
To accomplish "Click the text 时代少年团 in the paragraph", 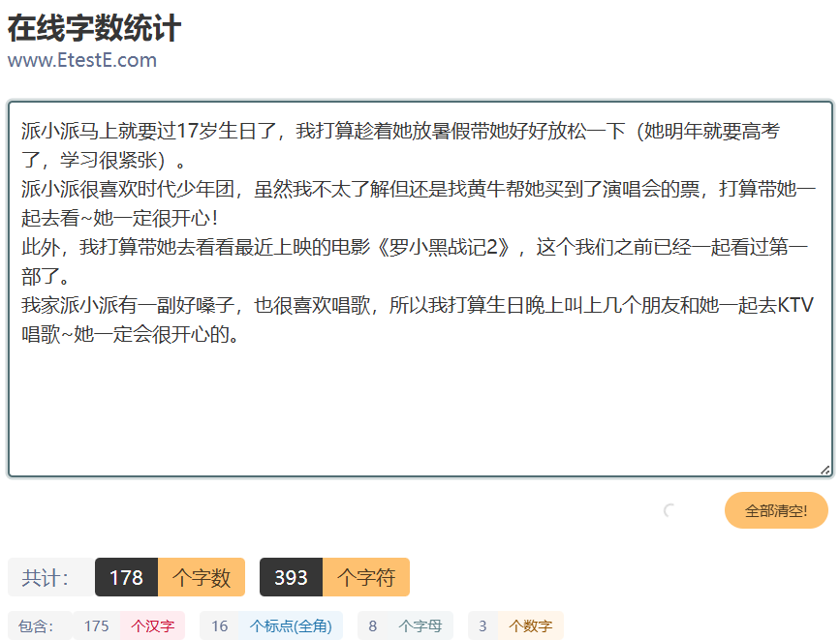I will pyautogui.click(x=186, y=189).
